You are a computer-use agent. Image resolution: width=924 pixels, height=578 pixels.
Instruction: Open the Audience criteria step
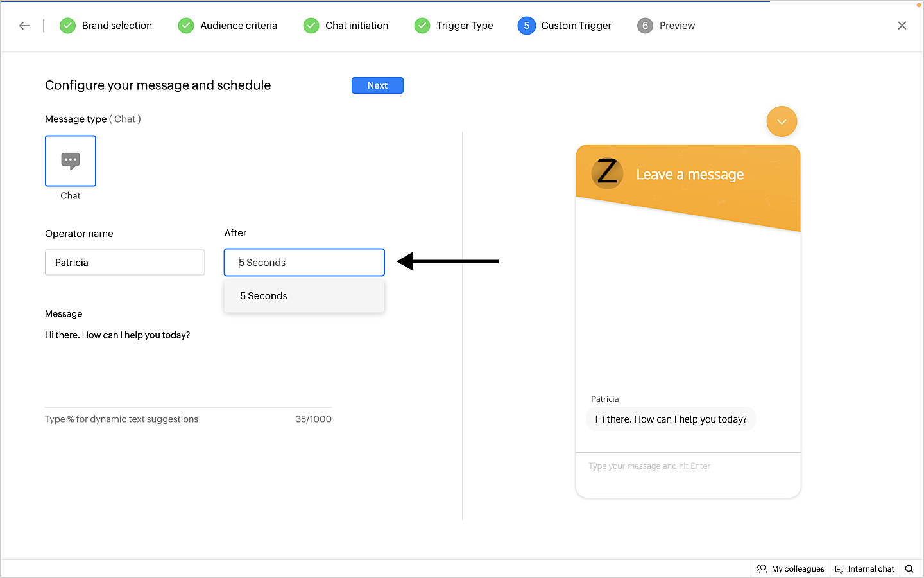[x=228, y=26]
